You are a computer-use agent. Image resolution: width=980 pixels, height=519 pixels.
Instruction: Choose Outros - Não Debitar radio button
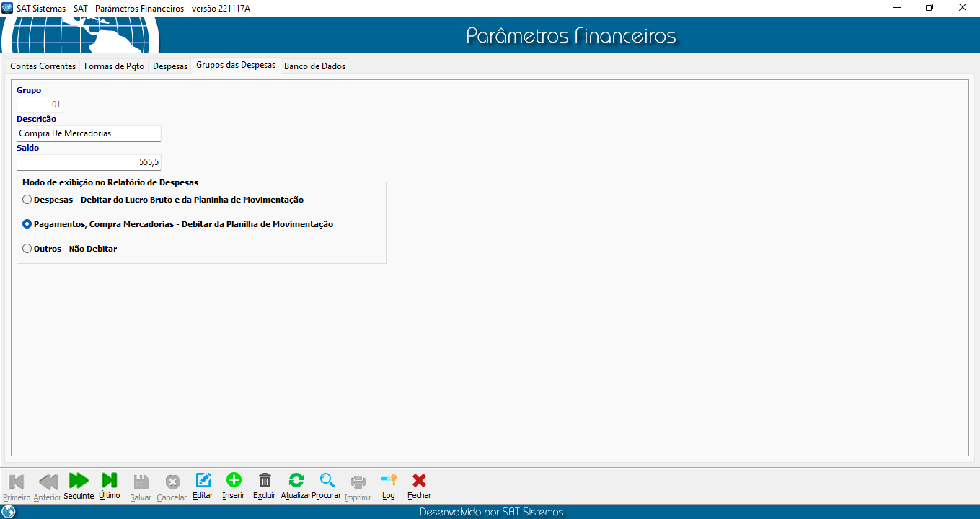coord(27,249)
